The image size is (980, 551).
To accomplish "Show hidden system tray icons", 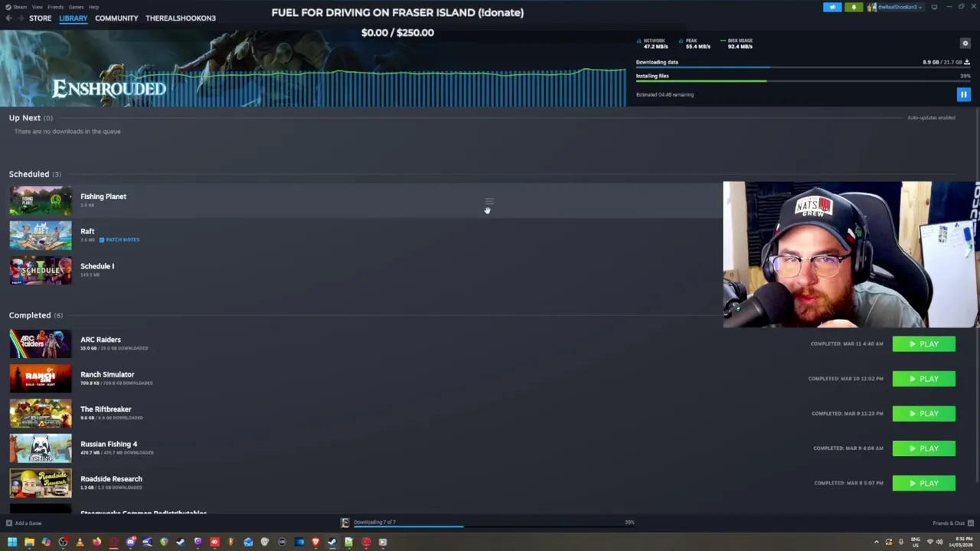I will [x=877, y=542].
